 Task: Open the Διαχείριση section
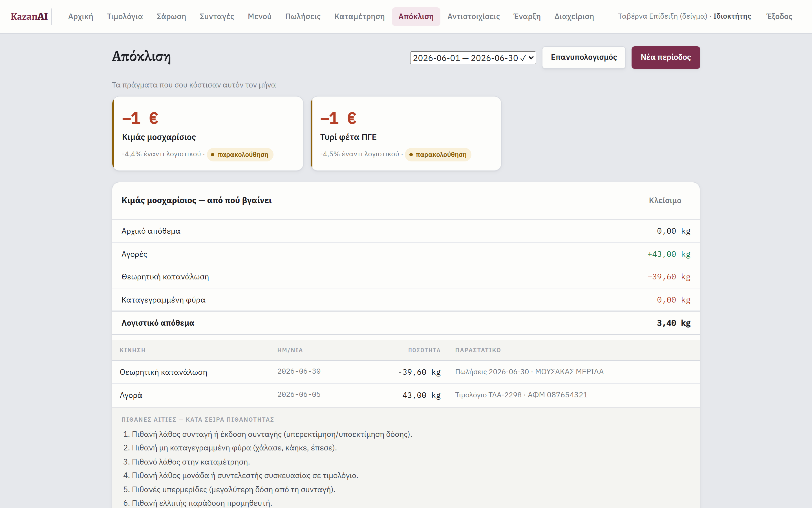[x=574, y=16]
